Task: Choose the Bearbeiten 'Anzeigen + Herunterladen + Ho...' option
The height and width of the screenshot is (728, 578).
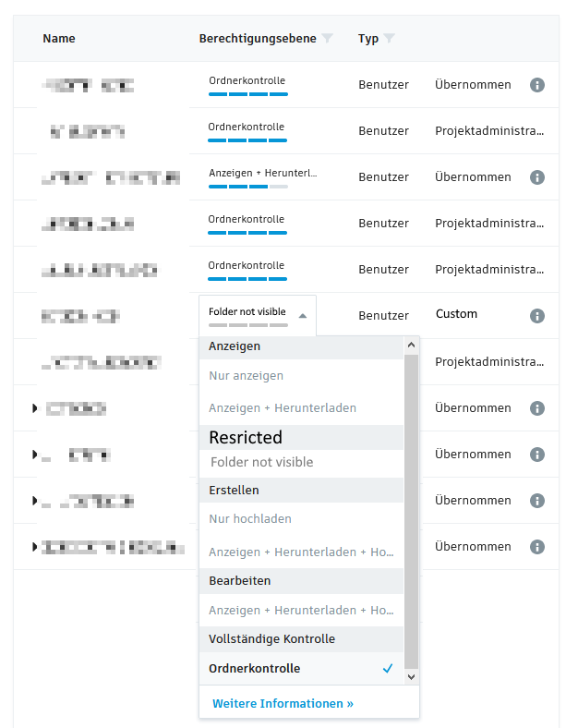Action: [x=301, y=611]
